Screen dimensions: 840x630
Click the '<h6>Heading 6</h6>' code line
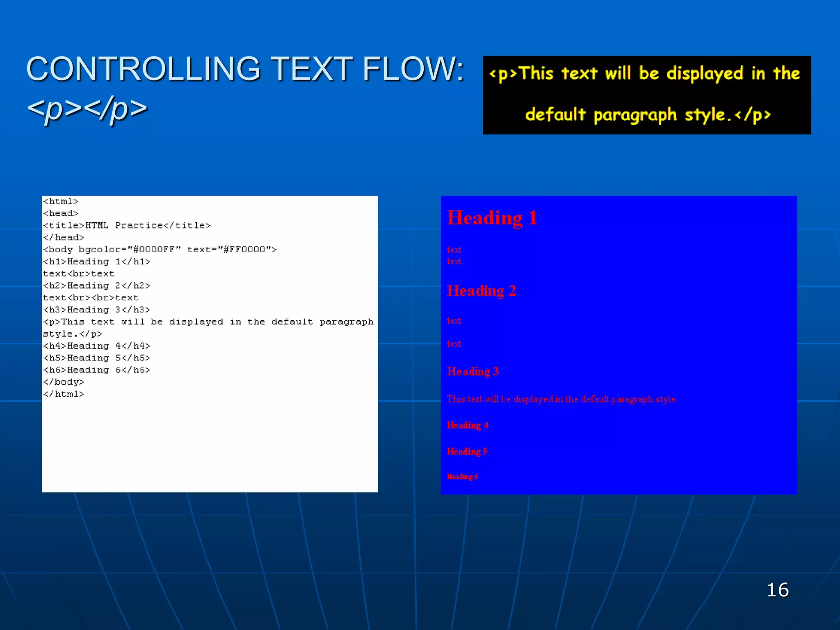pyautogui.click(x=97, y=370)
